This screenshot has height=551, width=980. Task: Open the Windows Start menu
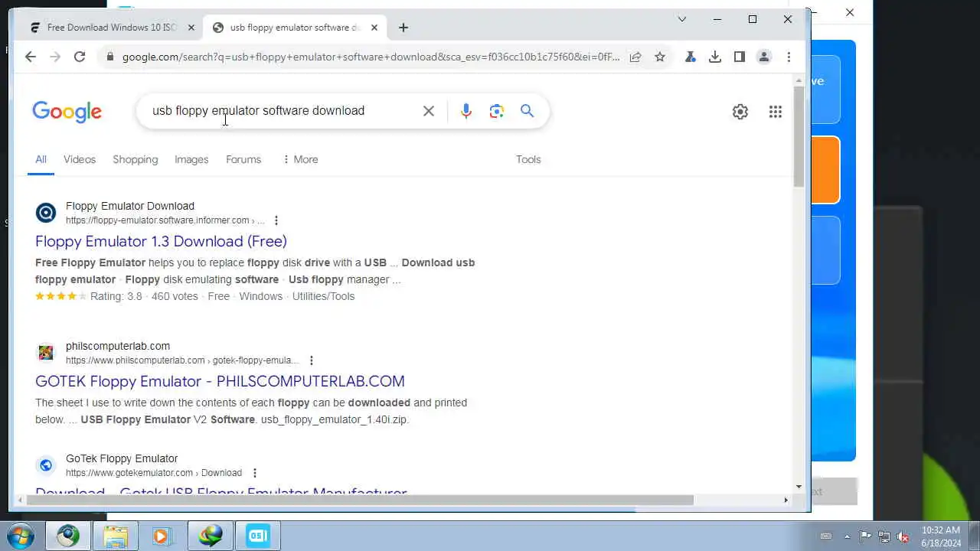click(20, 536)
